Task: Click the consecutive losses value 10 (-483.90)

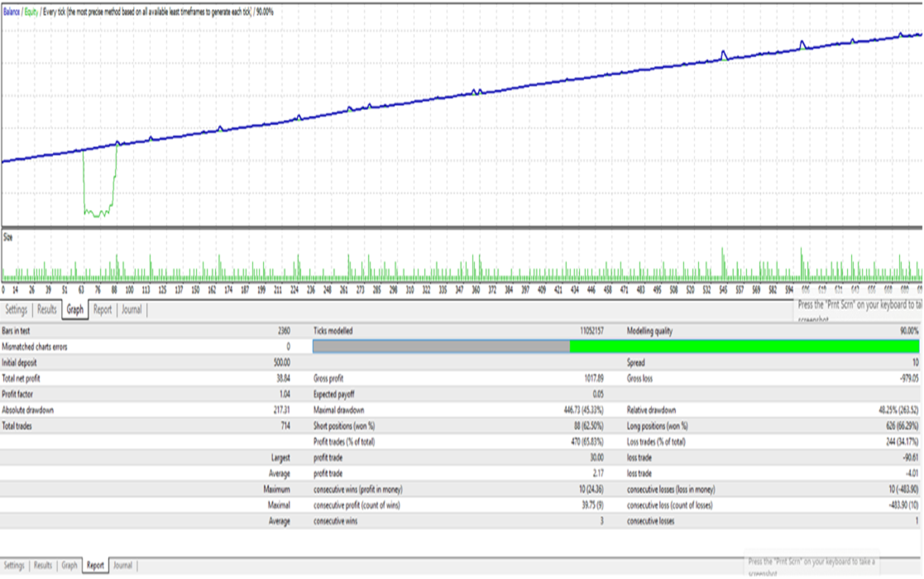Action: point(904,490)
